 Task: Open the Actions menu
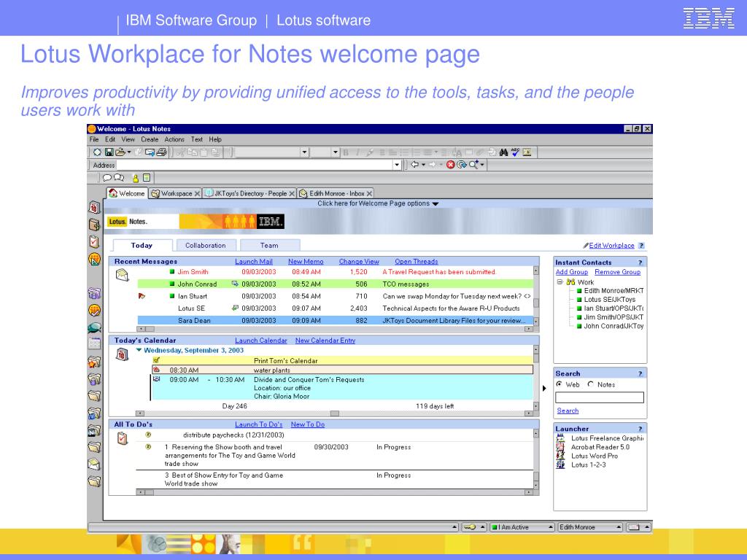coord(174,139)
